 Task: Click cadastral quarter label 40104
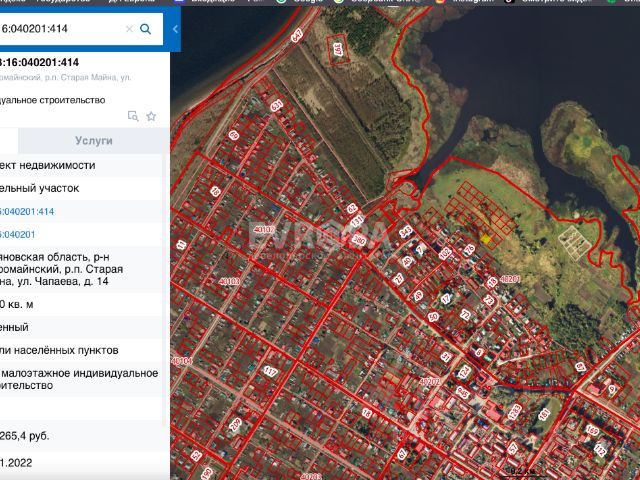click(182, 361)
